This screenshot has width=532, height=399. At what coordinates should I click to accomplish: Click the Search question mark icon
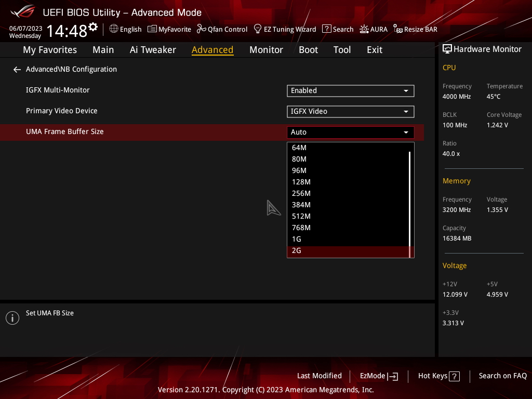[x=326, y=29]
